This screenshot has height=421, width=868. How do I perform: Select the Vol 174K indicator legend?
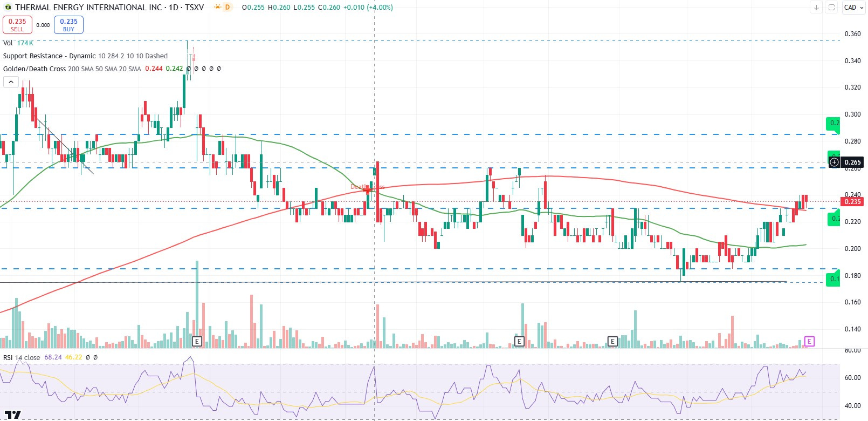tap(18, 43)
